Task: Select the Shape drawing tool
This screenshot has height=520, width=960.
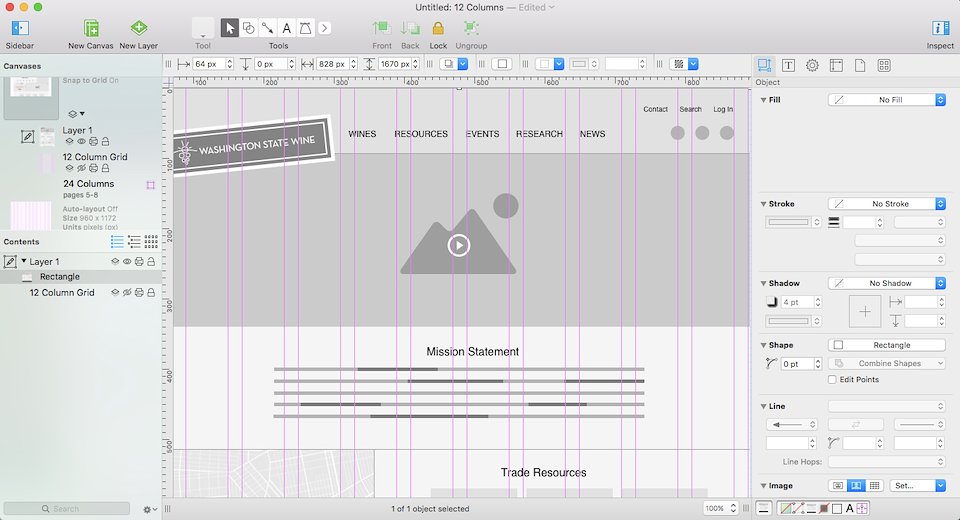Action: coord(248,28)
